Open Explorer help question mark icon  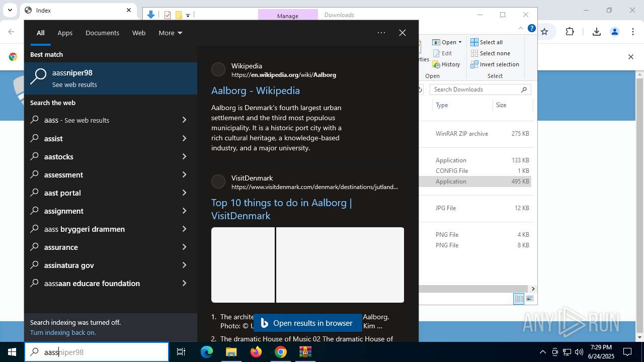pyautogui.click(x=532, y=29)
